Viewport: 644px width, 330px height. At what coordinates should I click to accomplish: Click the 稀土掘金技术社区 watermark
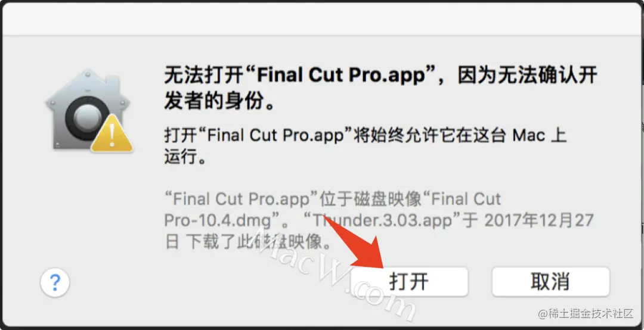click(586, 315)
